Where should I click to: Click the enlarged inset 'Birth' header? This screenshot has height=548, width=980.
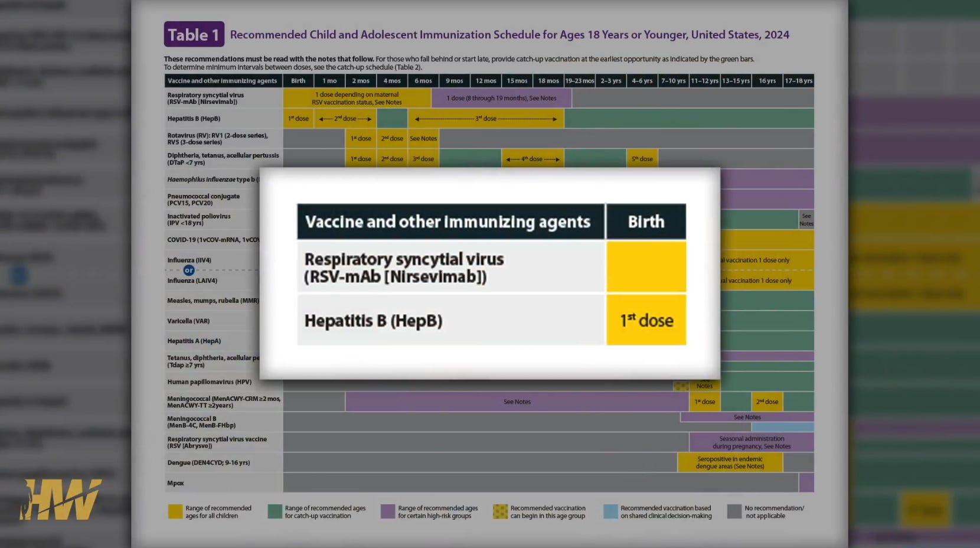646,221
